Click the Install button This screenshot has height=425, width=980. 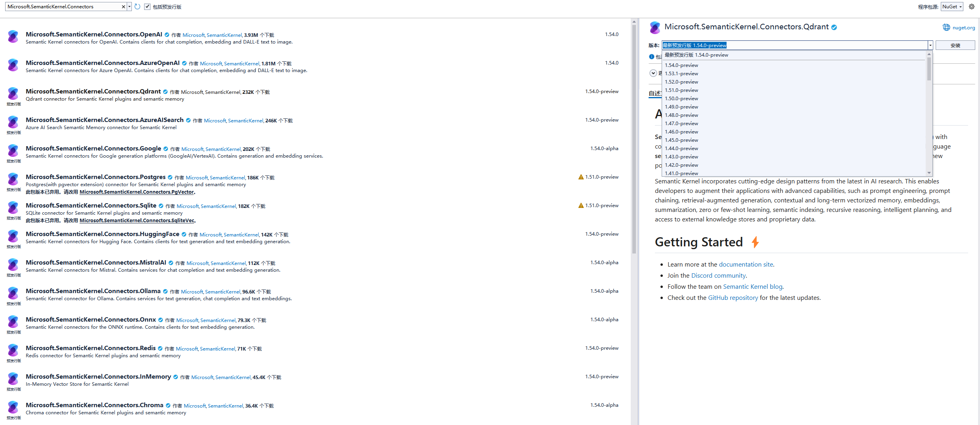pos(955,45)
